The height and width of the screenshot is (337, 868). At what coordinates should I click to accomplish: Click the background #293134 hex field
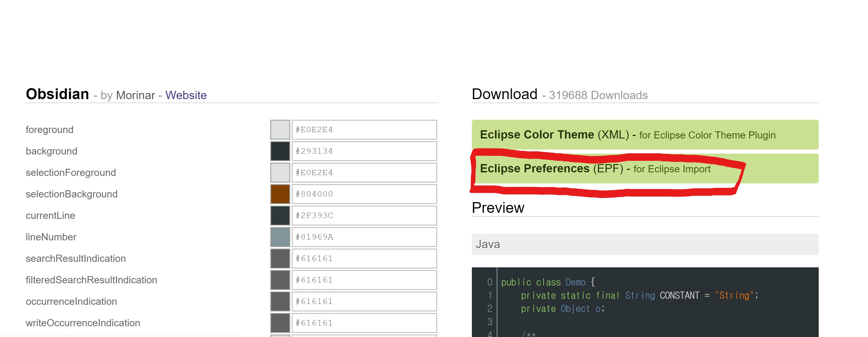[x=364, y=151]
